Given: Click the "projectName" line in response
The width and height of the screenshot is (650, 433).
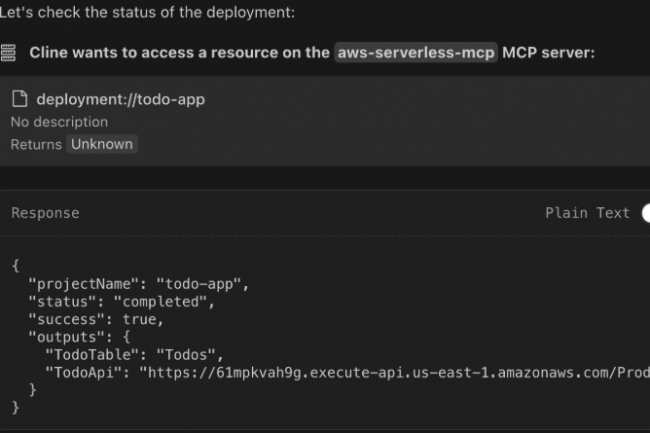Looking at the screenshot, I should (138, 283).
